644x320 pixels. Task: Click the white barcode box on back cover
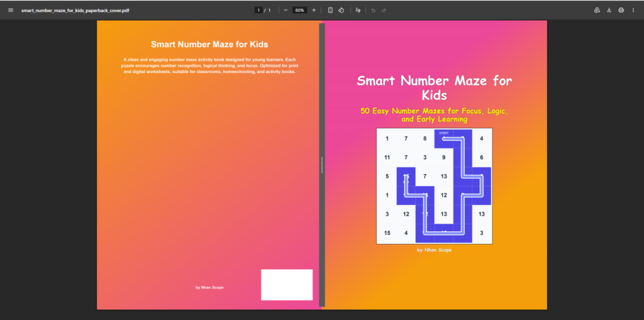[287, 285]
